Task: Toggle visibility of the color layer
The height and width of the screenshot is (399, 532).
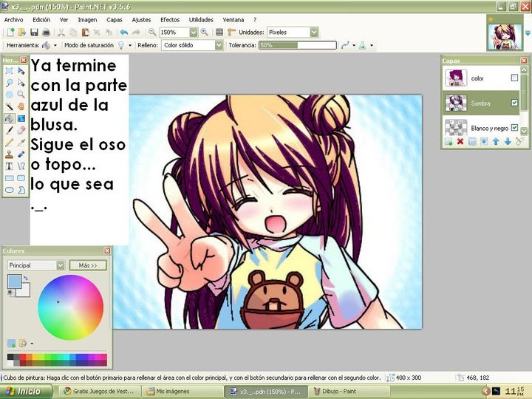Action: [514, 78]
